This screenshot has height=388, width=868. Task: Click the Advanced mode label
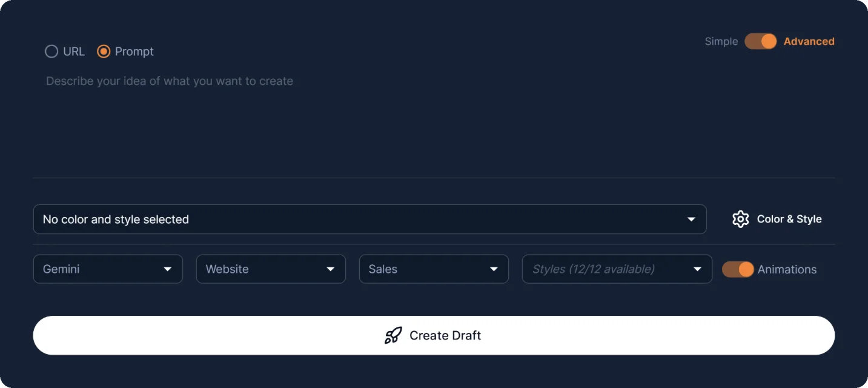(x=809, y=41)
